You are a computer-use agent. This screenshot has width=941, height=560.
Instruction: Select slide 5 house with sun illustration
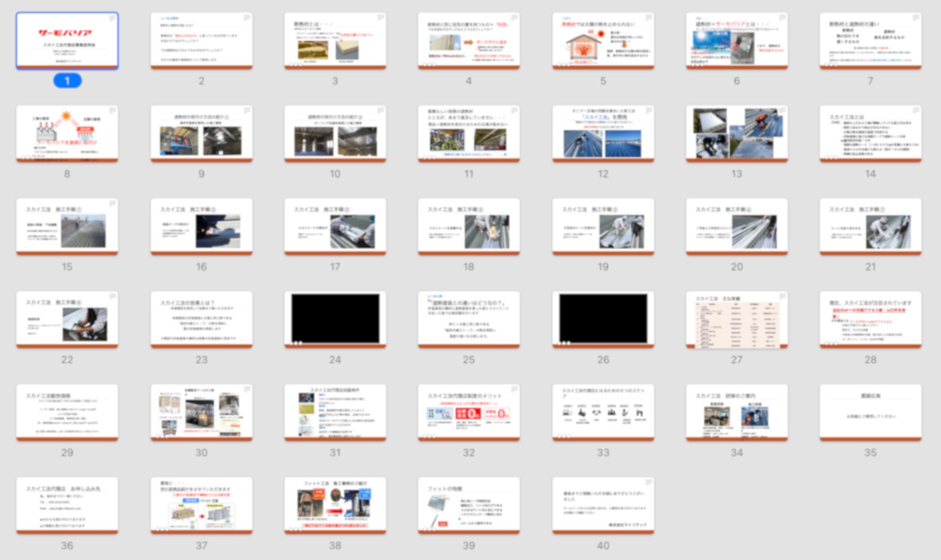point(603,40)
